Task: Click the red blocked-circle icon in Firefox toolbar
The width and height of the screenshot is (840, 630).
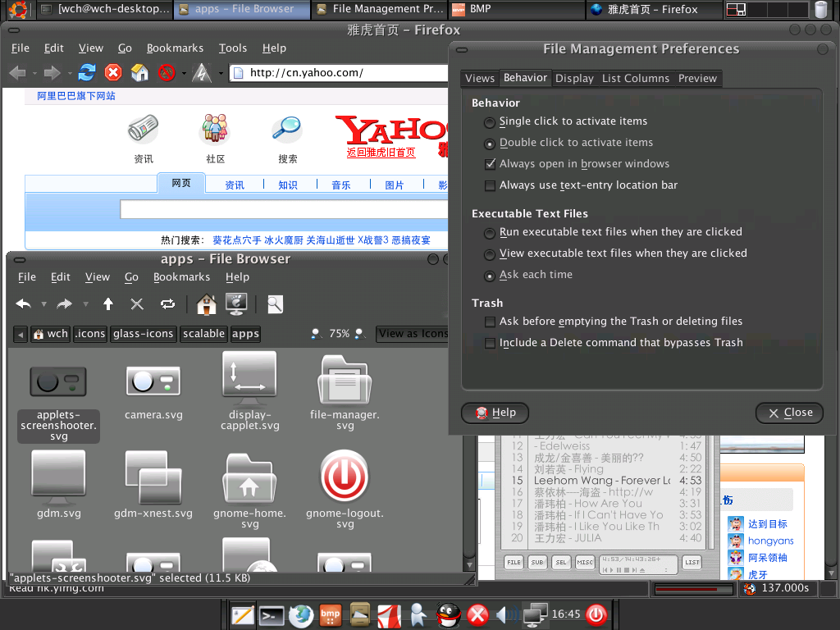Action: (167, 72)
